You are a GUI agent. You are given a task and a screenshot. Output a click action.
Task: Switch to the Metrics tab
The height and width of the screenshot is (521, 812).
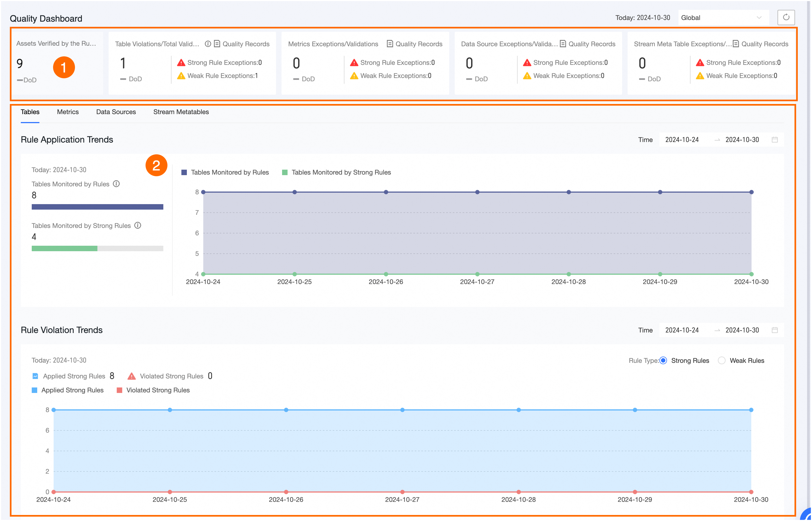(x=68, y=112)
